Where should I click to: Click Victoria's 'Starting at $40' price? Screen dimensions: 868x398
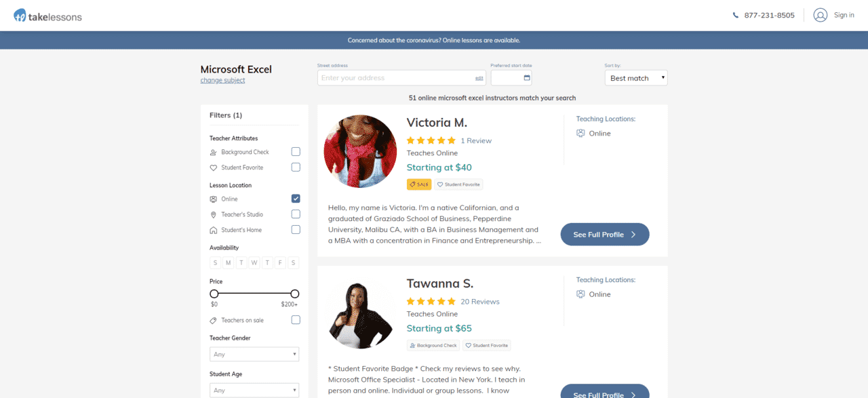pyautogui.click(x=439, y=167)
